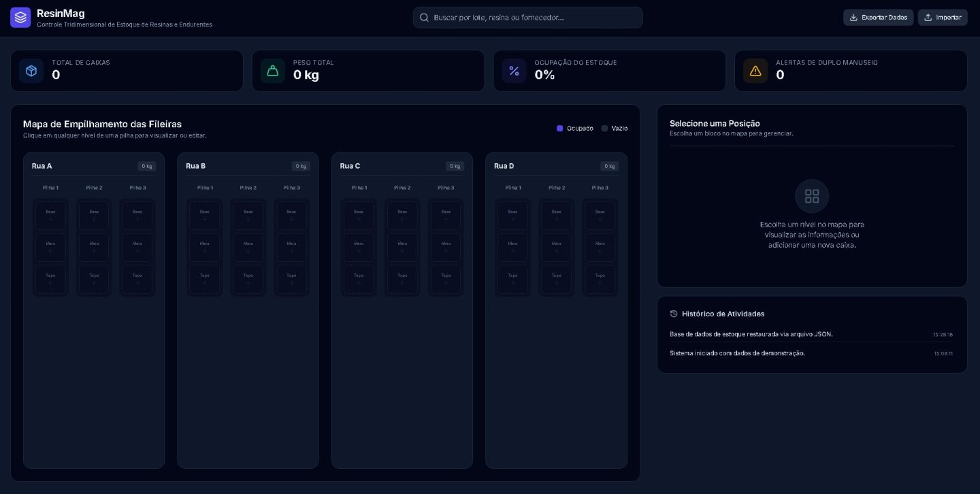The width and height of the screenshot is (980, 494).
Task: Focus the search field for lote, resina ou fornecedor
Action: (528, 18)
